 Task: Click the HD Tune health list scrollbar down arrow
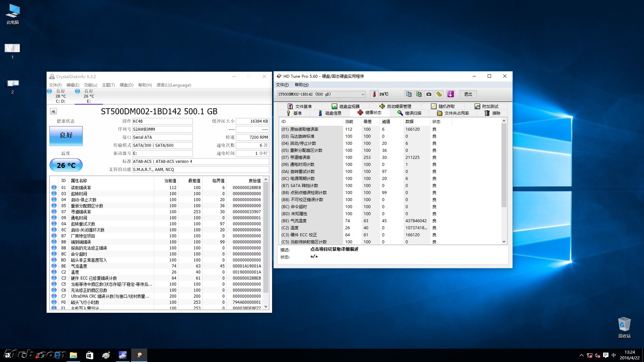click(504, 241)
